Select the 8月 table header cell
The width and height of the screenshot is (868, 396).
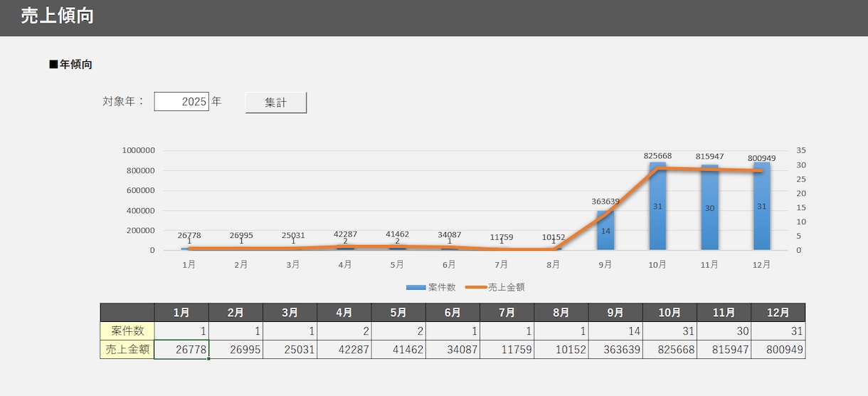(561, 313)
